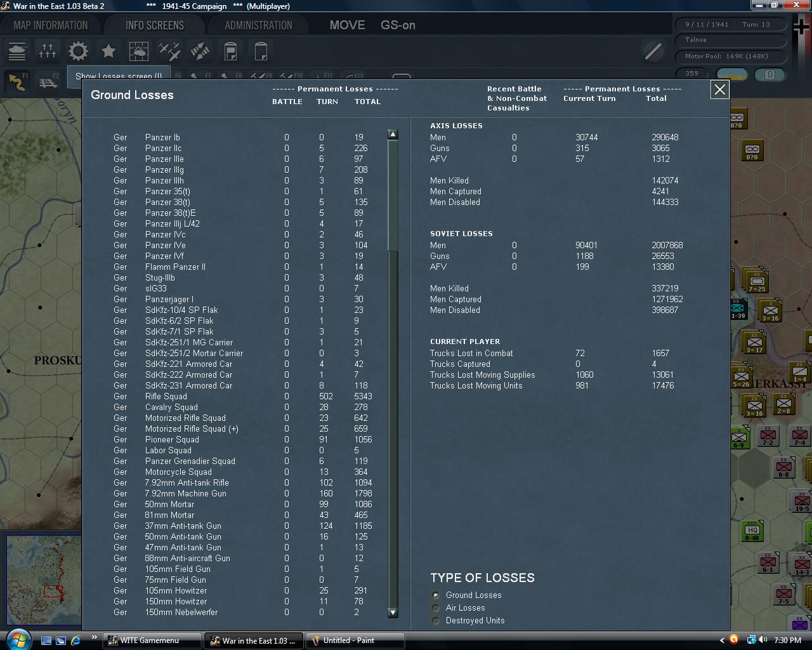Select the Destroyed Units radio button

tap(436, 621)
